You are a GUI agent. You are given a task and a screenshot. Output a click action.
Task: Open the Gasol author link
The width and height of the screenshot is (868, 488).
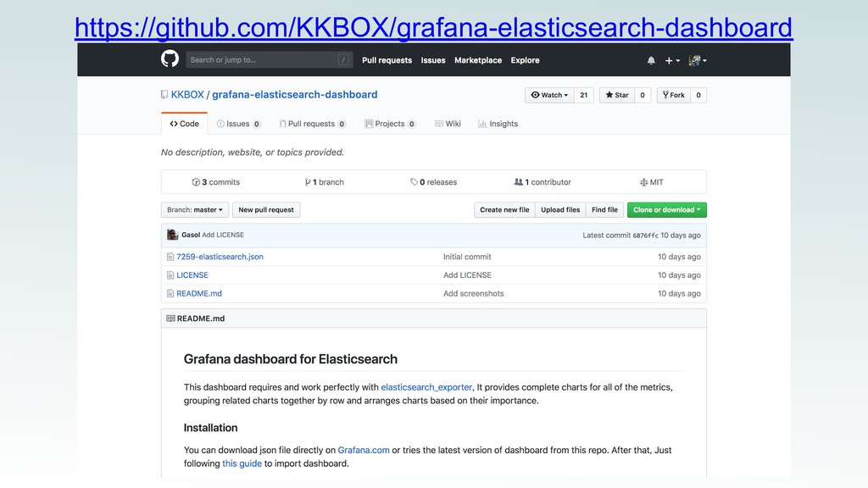click(191, 235)
